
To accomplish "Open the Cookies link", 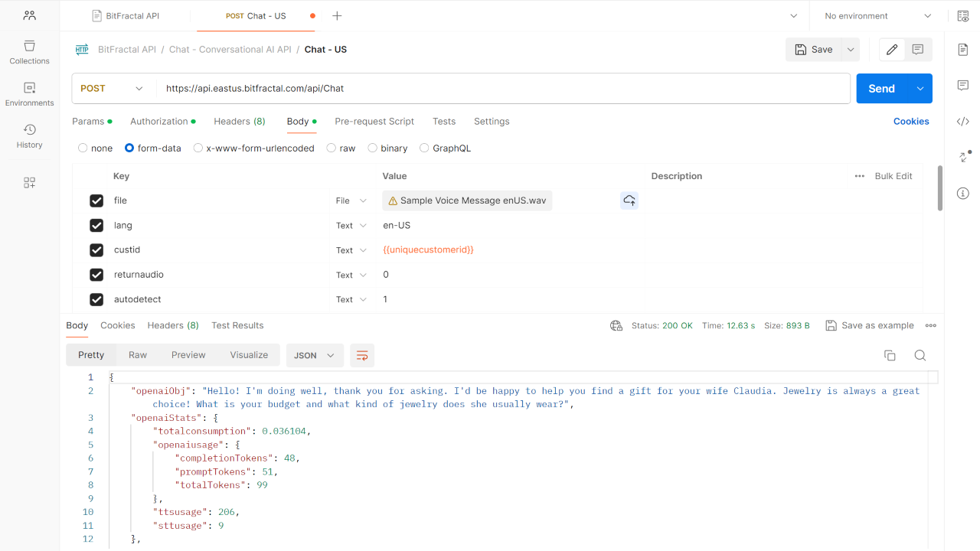I will click(x=911, y=121).
